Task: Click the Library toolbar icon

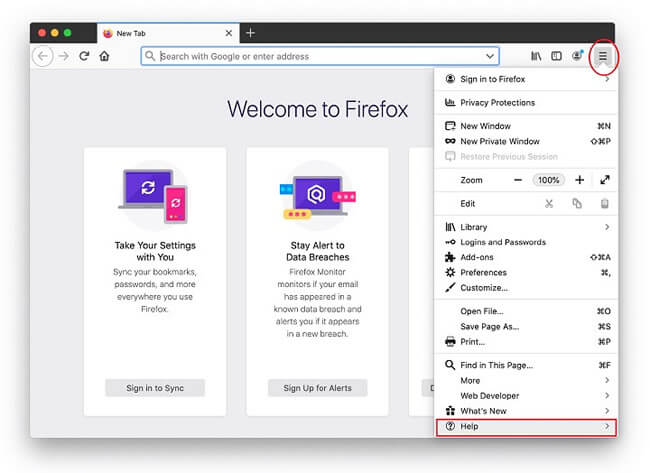Action: pos(536,56)
